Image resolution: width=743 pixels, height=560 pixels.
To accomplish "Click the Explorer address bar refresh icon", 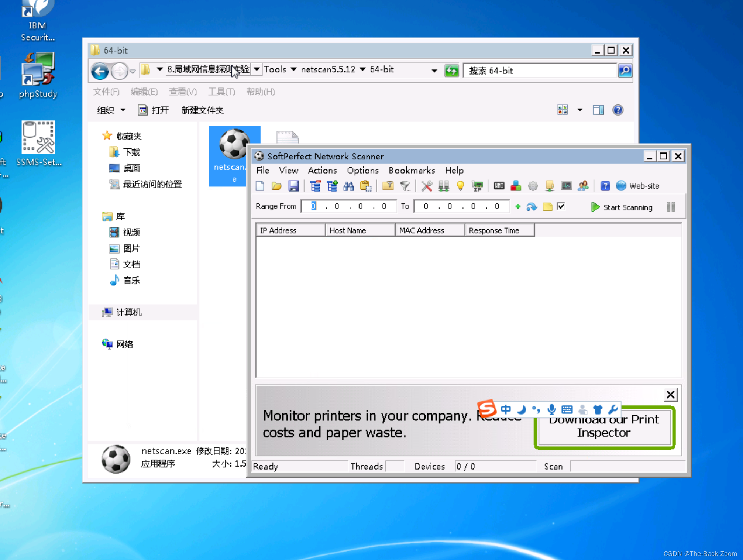I will point(451,70).
